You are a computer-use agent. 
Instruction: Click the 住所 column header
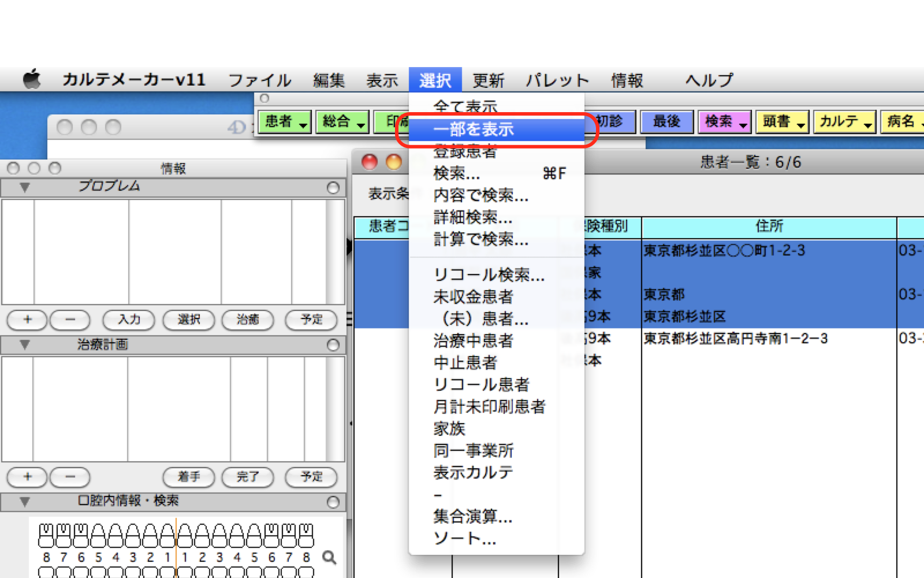769,227
